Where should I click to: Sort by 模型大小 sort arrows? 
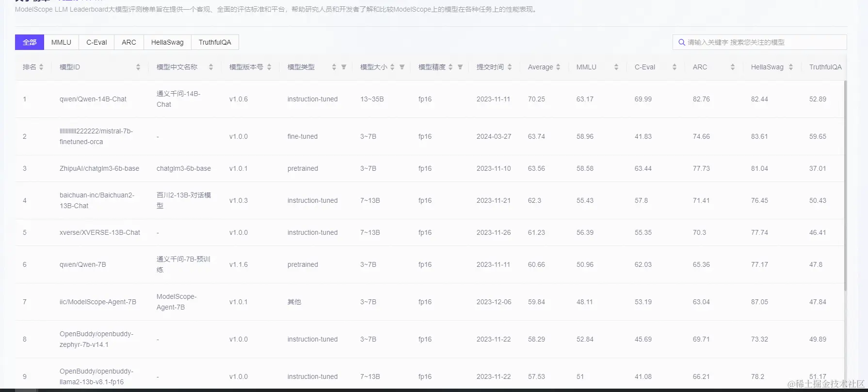[x=392, y=67]
